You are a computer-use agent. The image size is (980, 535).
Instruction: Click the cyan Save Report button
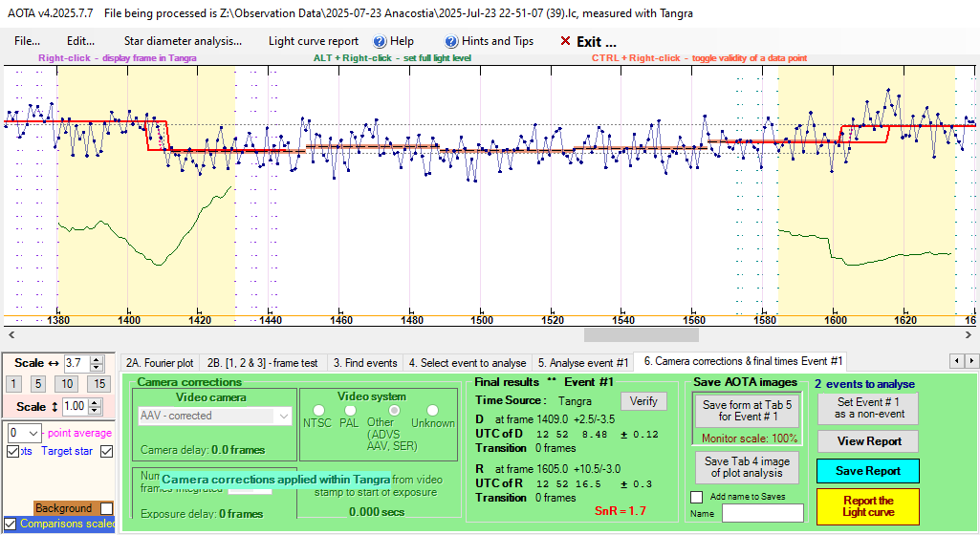(867, 471)
